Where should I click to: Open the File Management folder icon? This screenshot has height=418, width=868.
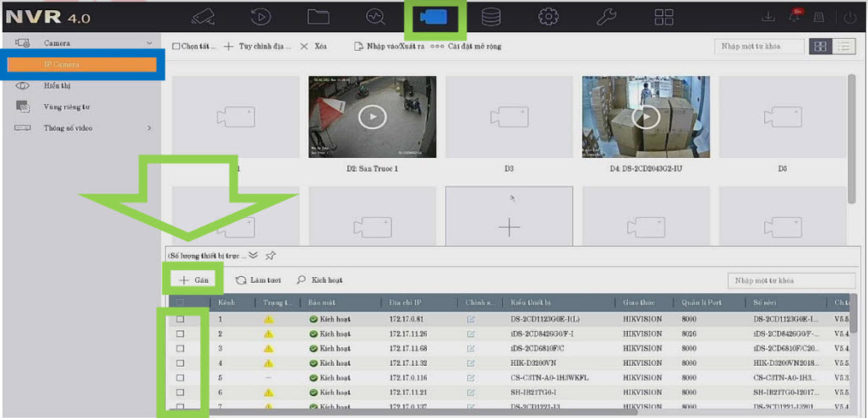tap(318, 17)
